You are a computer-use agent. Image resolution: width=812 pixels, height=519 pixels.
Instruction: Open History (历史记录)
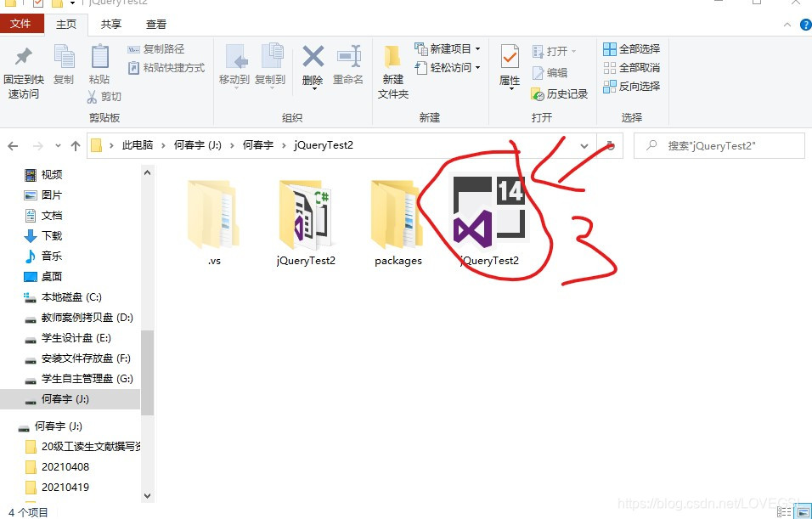pyautogui.click(x=560, y=94)
